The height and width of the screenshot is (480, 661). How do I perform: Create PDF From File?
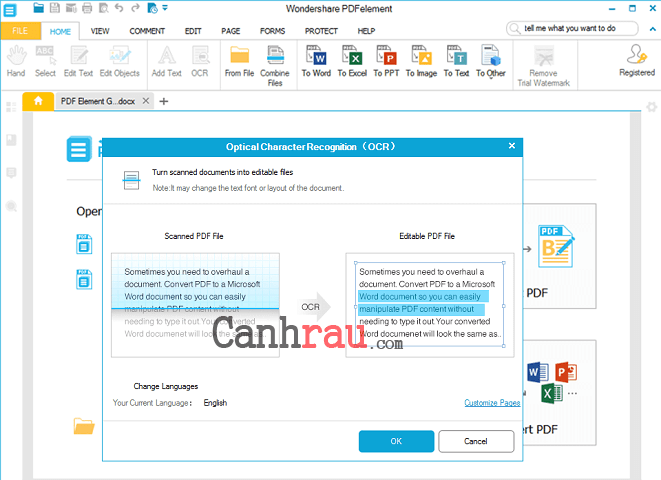tap(239, 62)
